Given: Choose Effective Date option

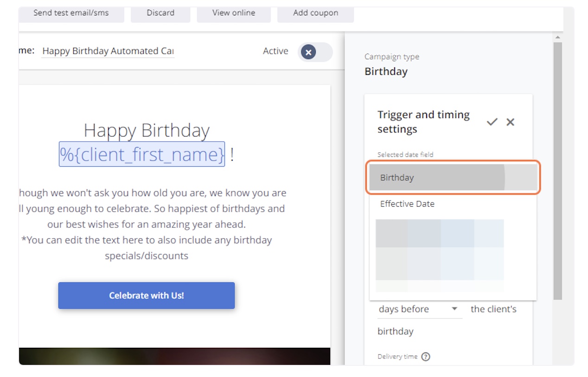Looking at the screenshot, I should point(453,204).
